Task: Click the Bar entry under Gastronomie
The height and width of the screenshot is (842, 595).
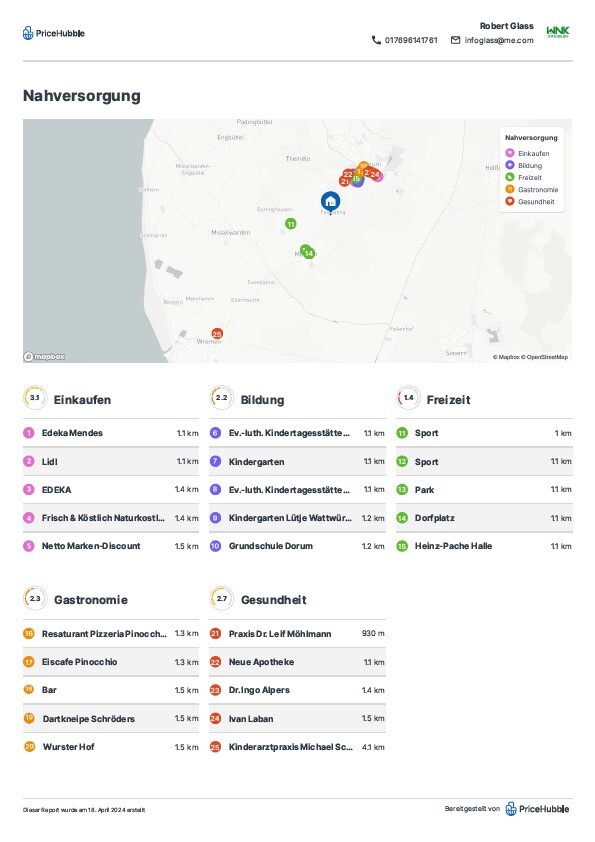Action: click(x=111, y=690)
